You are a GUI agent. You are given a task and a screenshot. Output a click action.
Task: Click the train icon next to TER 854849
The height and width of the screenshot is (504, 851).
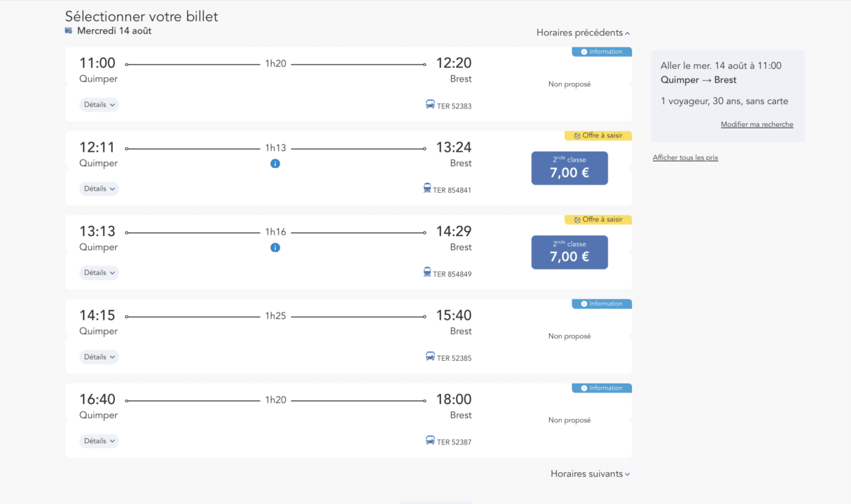pyautogui.click(x=427, y=272)
